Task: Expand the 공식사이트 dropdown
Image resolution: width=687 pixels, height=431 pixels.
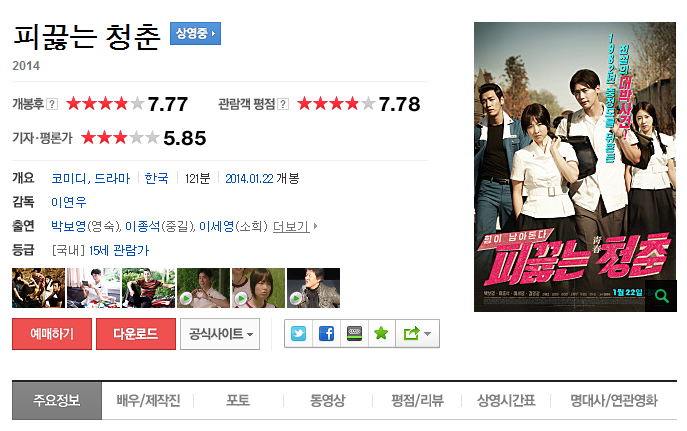Action: (x=220, y=334)
